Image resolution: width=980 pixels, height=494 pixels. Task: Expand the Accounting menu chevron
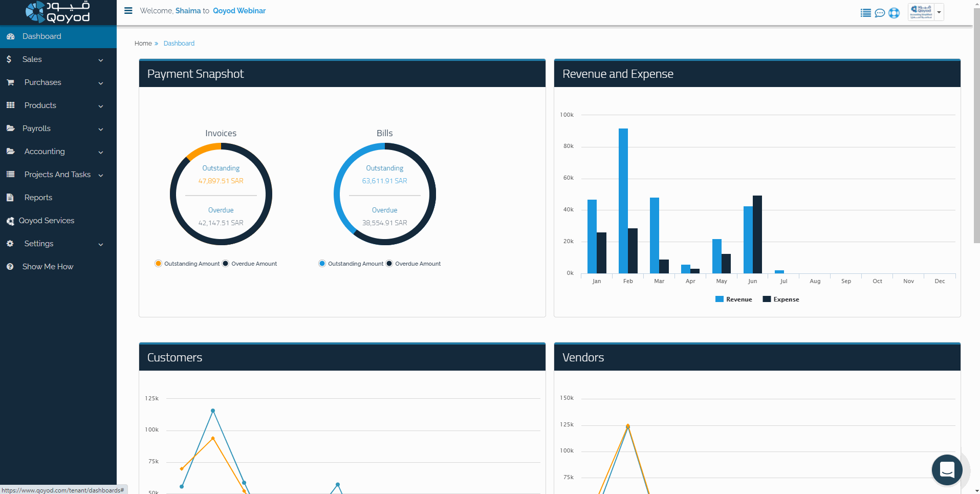pyautogui.click(x=101, y=152)
